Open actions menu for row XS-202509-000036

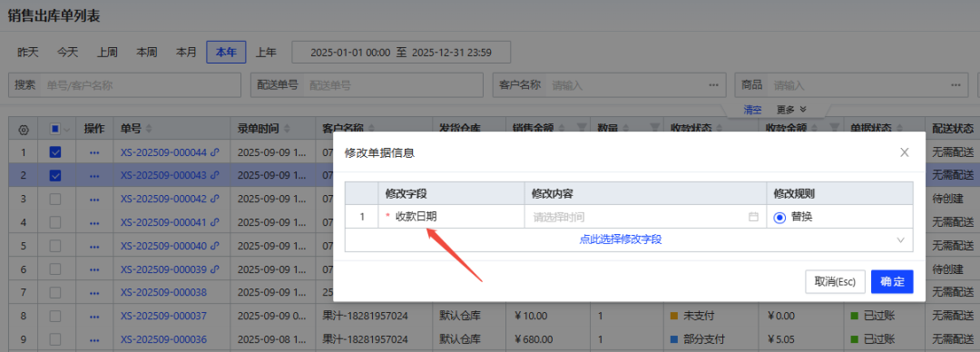94,339
